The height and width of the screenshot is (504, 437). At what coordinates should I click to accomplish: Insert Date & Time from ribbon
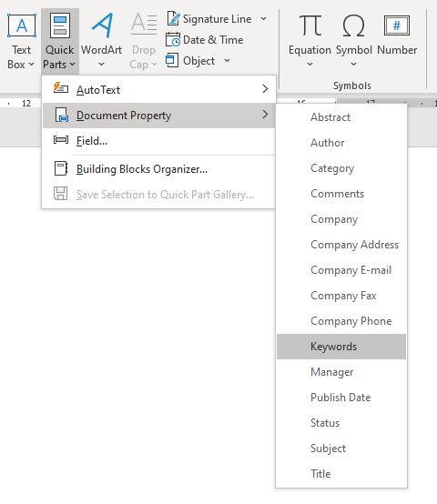pos(205,40)
